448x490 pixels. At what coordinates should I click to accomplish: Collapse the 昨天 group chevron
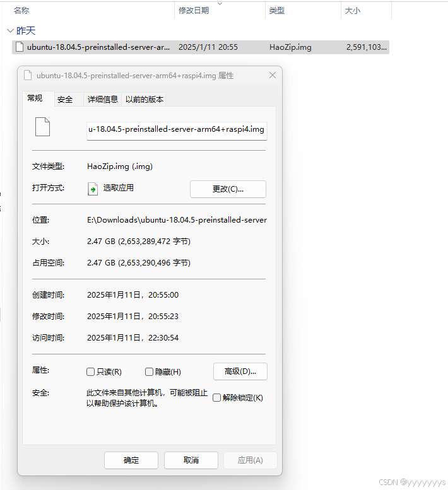click(10, 31)
